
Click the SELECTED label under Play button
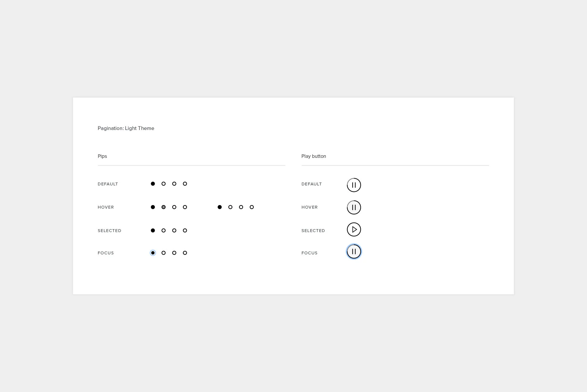pos(313,230)
